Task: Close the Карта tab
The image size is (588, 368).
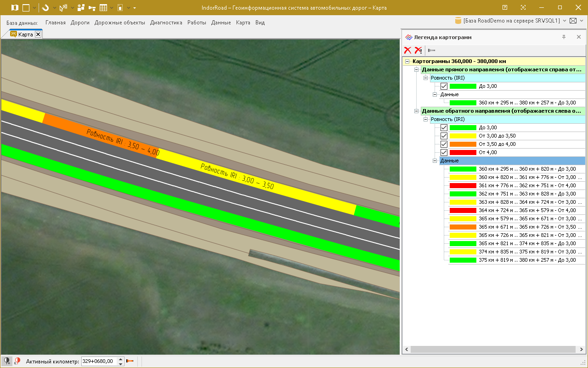Action: point(38,34)
